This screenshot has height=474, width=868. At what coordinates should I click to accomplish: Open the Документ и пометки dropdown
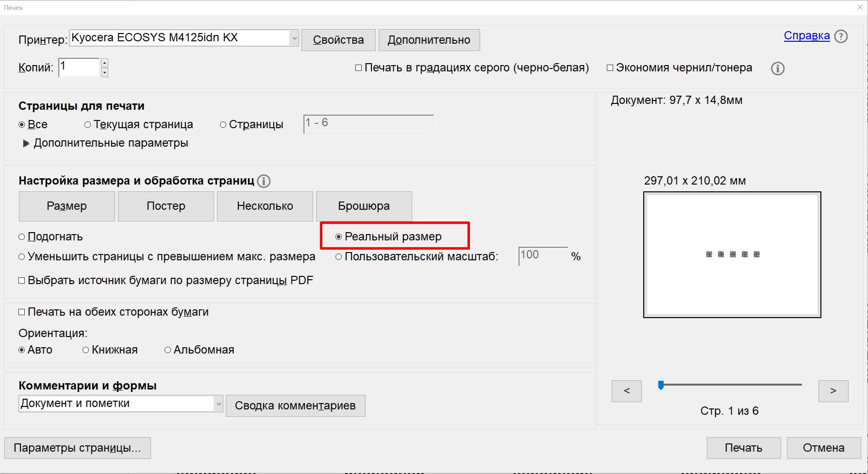218,404
